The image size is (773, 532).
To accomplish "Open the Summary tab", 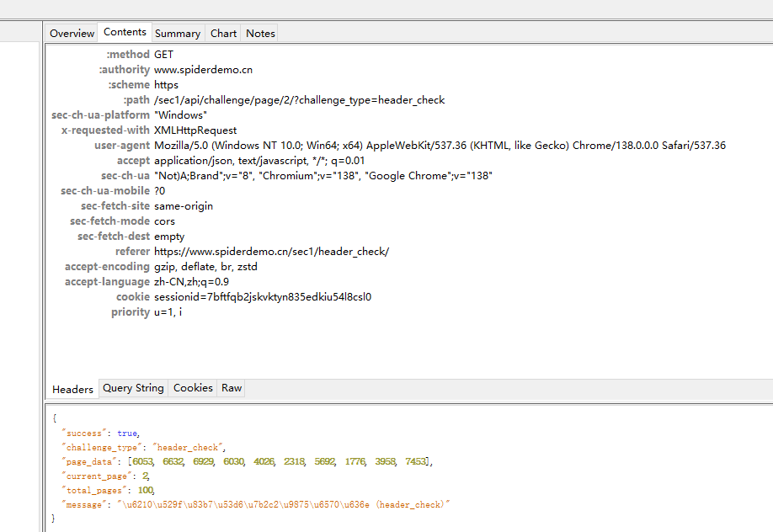I will pos(178,34).
